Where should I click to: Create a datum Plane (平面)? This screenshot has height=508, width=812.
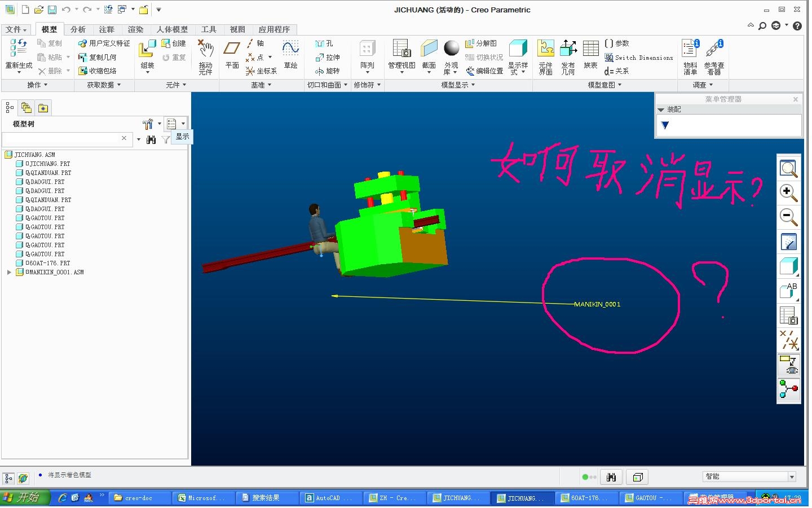point(232,55)
